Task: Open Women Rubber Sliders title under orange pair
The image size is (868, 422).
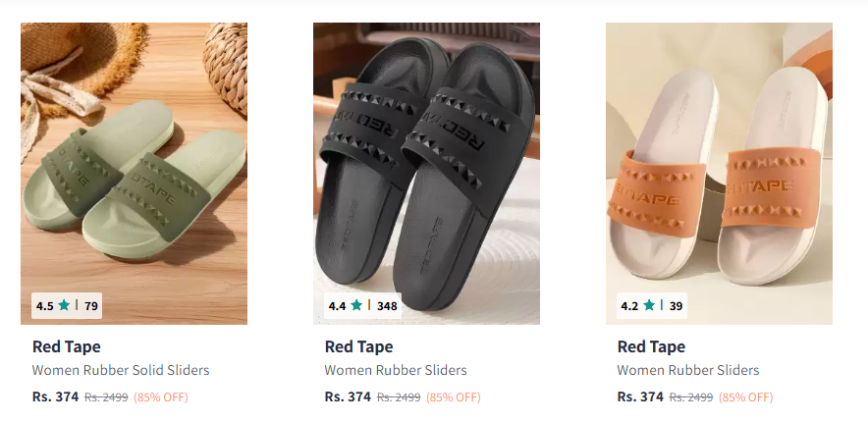Action: 688,370
